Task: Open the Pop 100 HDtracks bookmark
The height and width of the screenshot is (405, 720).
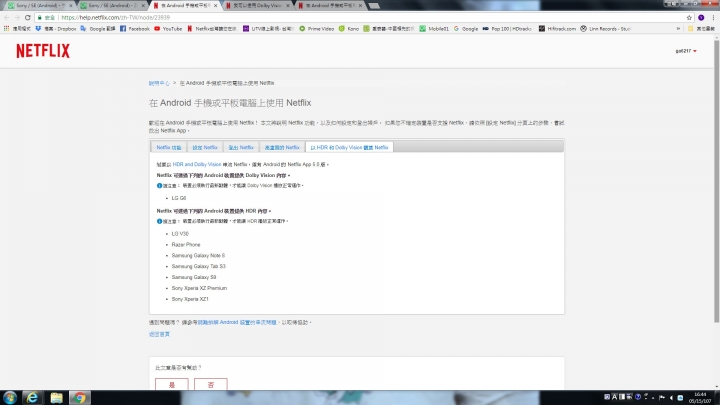Action: tap(507, 28)
